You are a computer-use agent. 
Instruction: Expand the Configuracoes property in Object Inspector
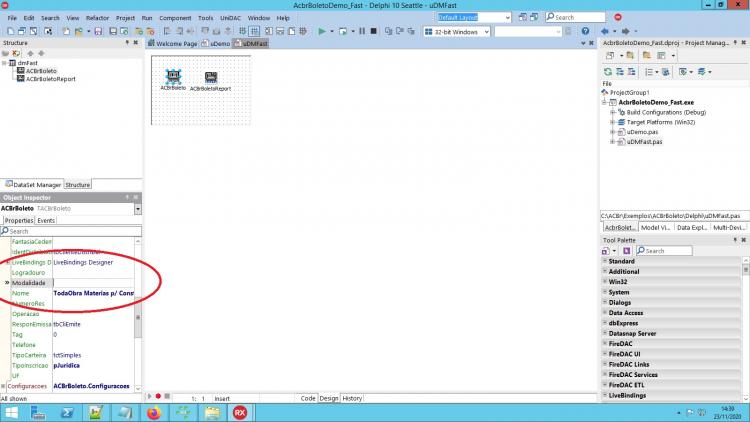coord(3,386)
